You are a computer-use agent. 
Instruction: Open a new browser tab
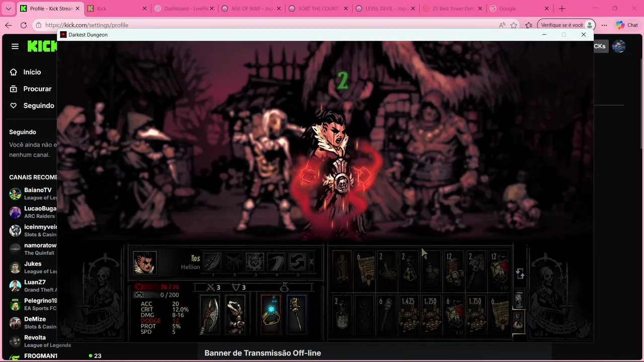[562, 9]
